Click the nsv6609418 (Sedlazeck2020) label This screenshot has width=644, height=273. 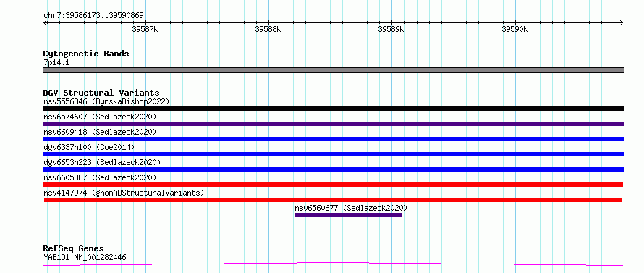[100, 132]
